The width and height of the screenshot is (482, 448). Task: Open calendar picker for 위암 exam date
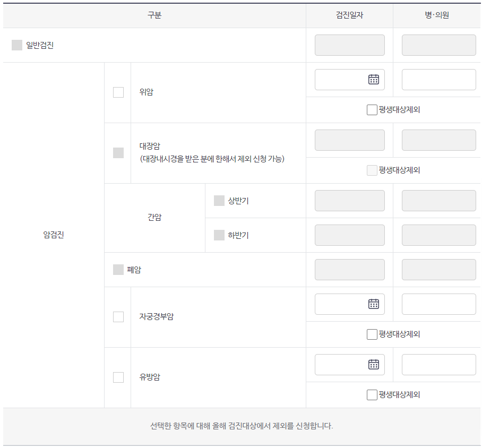click(x=374, y=79)
